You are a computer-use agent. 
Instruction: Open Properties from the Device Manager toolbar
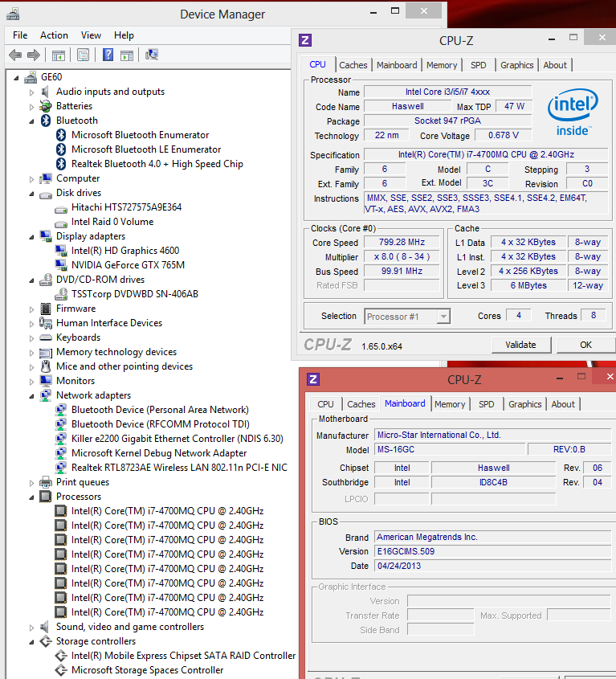coord(82,55)
